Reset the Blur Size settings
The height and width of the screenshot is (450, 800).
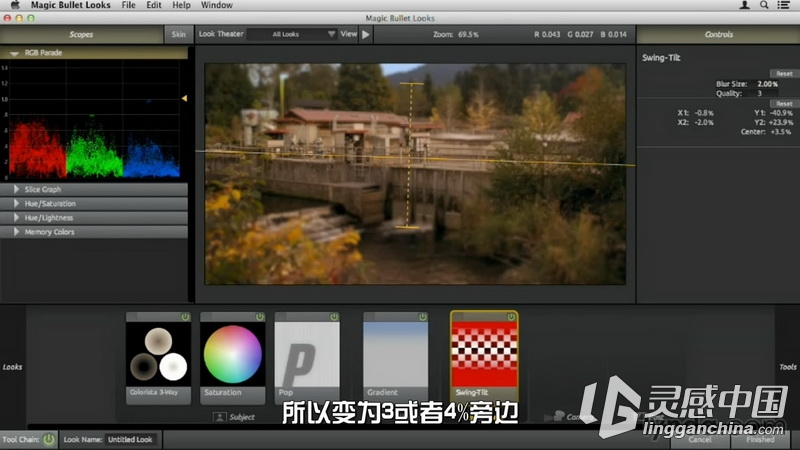784,74
